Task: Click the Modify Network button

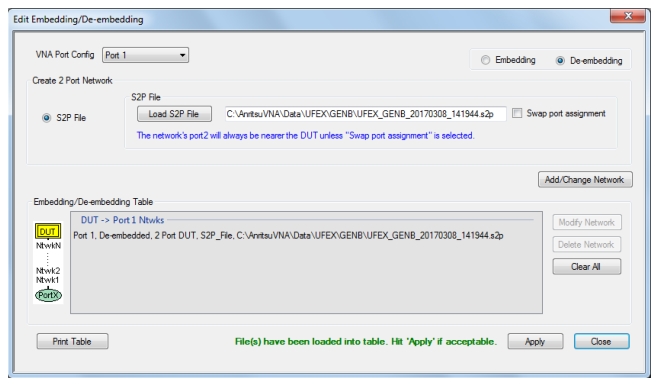Action: coord(587,222)
